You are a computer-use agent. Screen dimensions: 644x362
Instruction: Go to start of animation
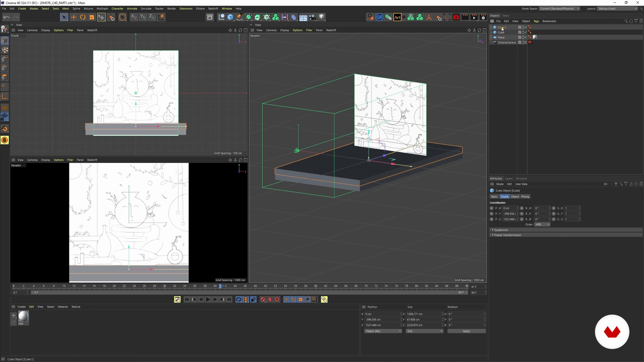(187, 299)
